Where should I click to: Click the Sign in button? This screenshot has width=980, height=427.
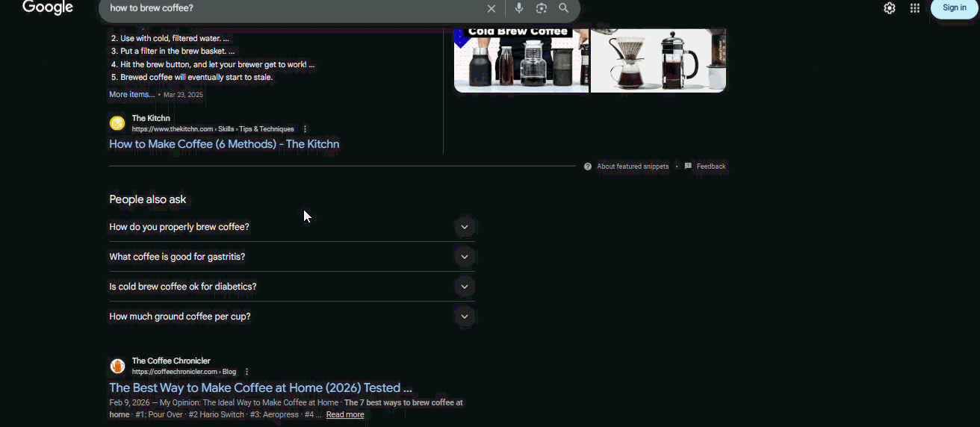pos(955,8)
